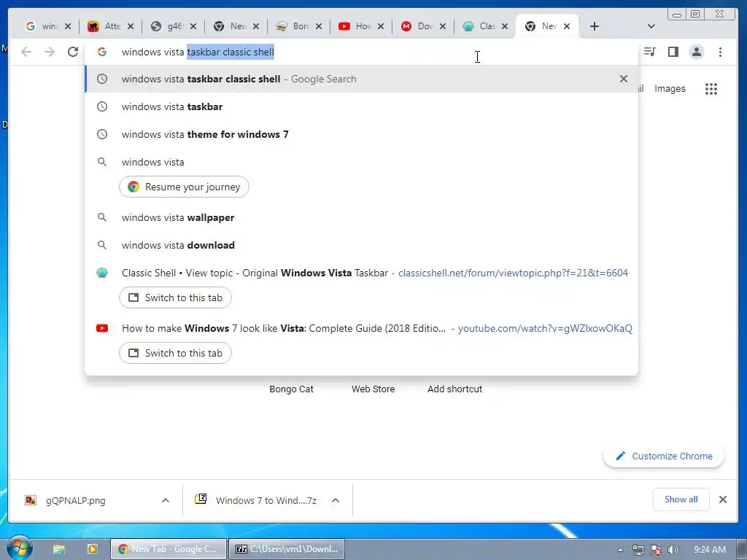Open the user profile icon
The width and height of the screenshot is (747, 560).
click(697, 52)
